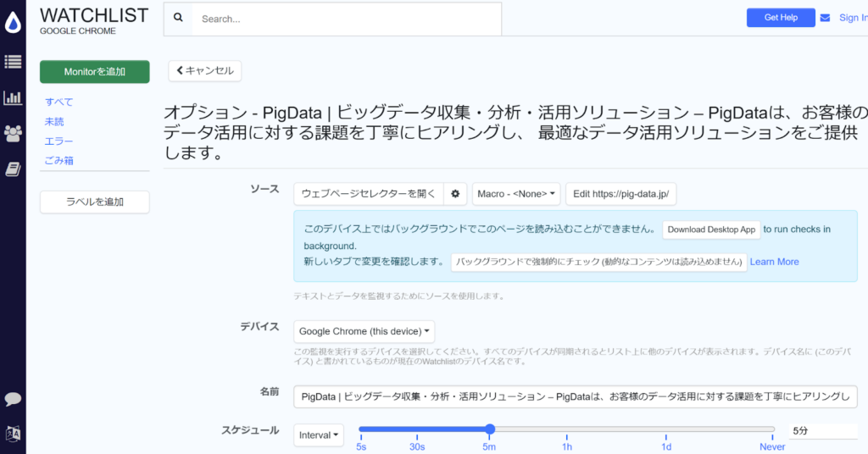Image resolution: width=868 pixels, height=454 pixels.
Task: Click the Sign In link
Action: click(853, 18)
